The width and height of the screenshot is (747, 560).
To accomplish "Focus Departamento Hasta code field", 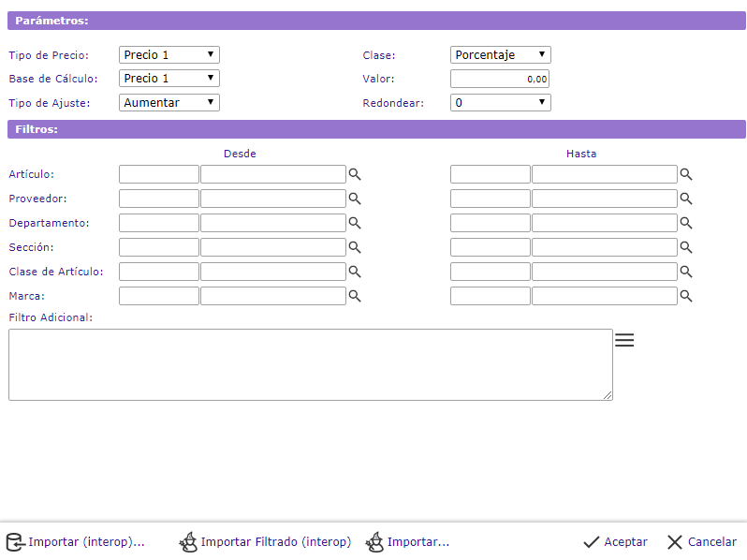I will click(491, 223).
